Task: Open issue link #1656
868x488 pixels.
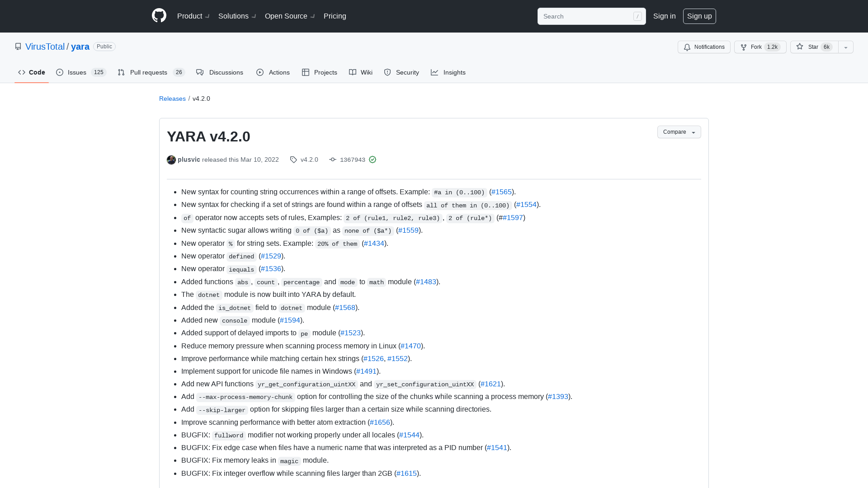Action: 380,422
